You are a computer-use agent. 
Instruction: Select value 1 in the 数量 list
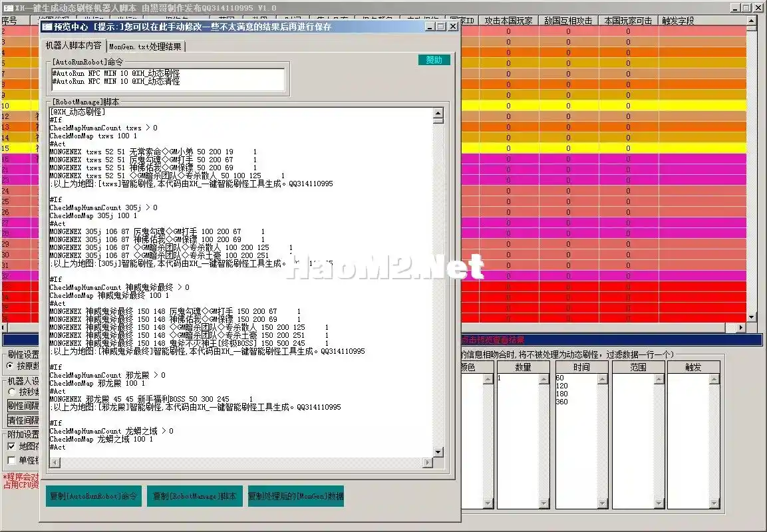(x=500, y=378)
